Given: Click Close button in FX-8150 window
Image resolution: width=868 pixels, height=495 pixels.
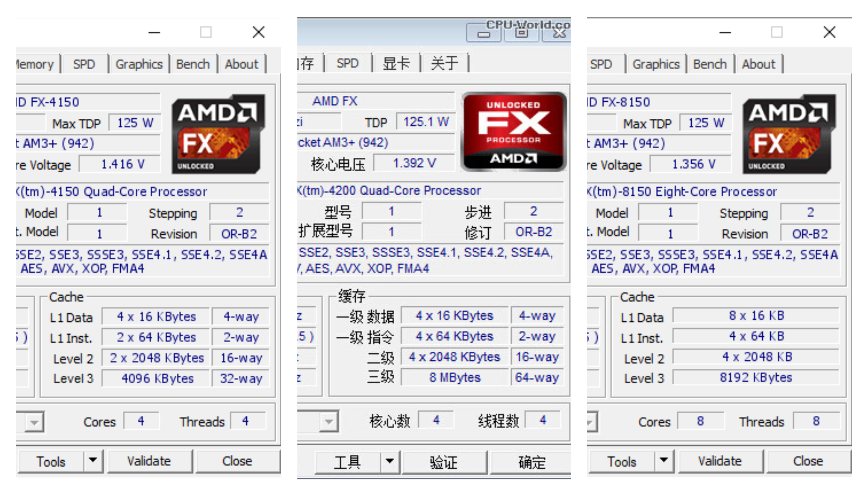Looking at the screenshot, I should click(x=808, y=461).
